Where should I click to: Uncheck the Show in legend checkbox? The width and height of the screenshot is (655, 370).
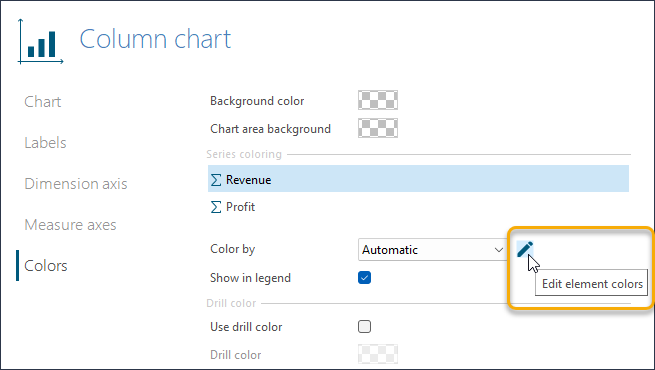pos(364,278)
